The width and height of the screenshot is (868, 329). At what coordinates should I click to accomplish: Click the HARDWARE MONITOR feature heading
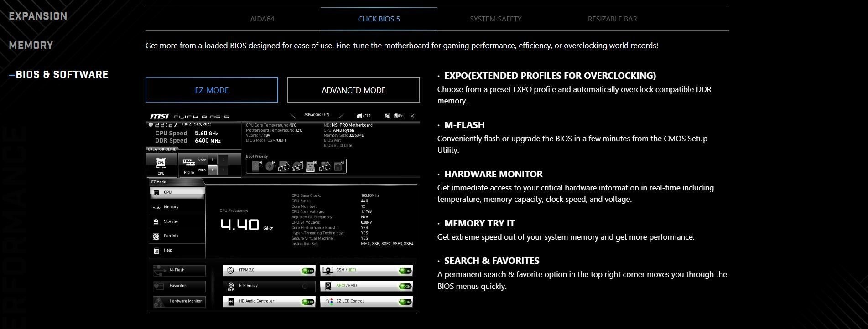494,174
